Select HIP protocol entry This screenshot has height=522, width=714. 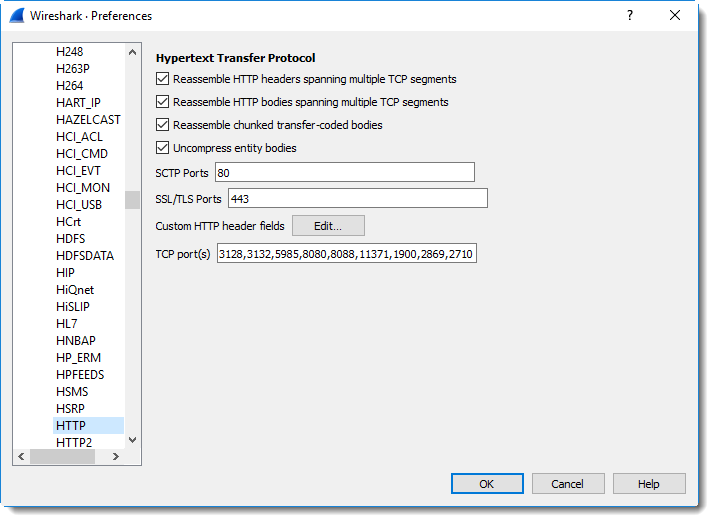click(x=65, y=273)
